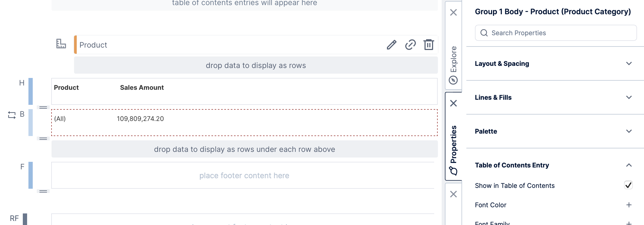644x225 pixels.
Task: Expand the Palette section
Action: pyautogui.click(x=629, y=131)
